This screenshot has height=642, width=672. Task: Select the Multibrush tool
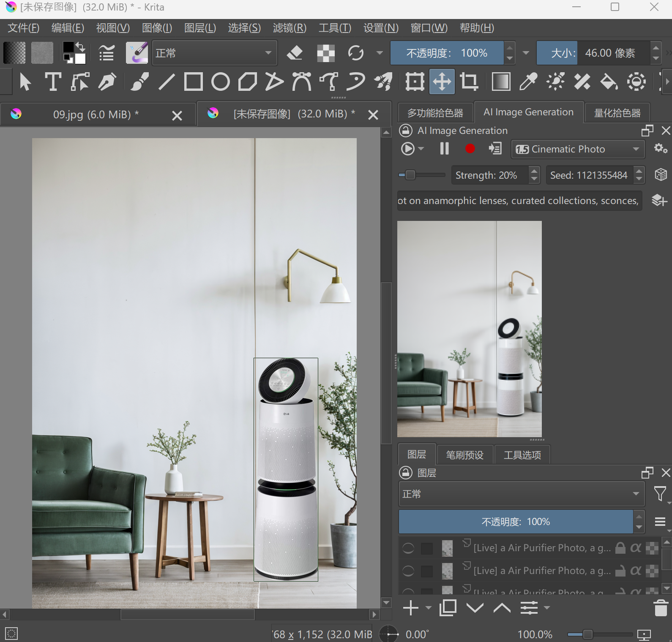383,82
